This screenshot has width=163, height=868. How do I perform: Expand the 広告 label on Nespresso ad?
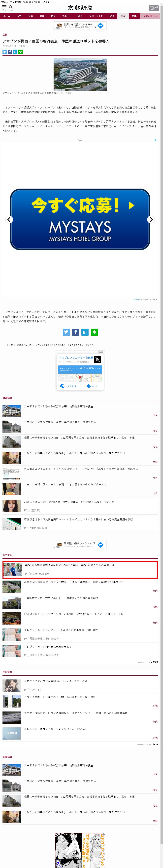(101, 352)
